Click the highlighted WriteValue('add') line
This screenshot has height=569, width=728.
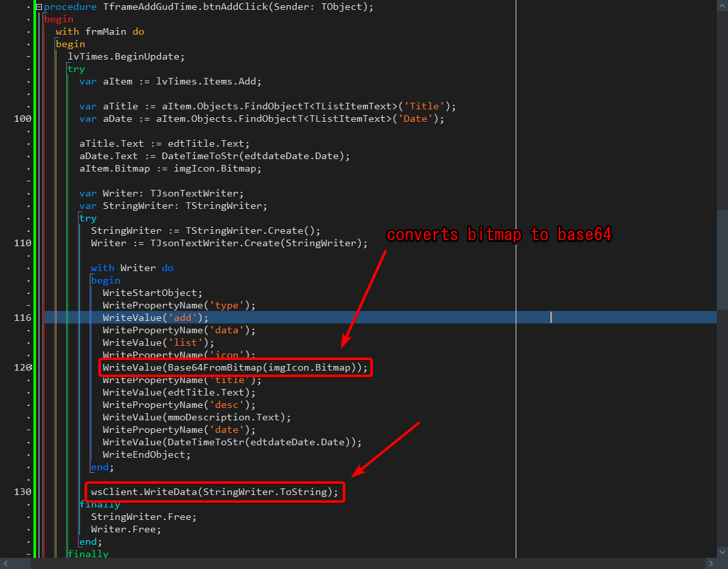pyautogui.click(x=155, y=318)
